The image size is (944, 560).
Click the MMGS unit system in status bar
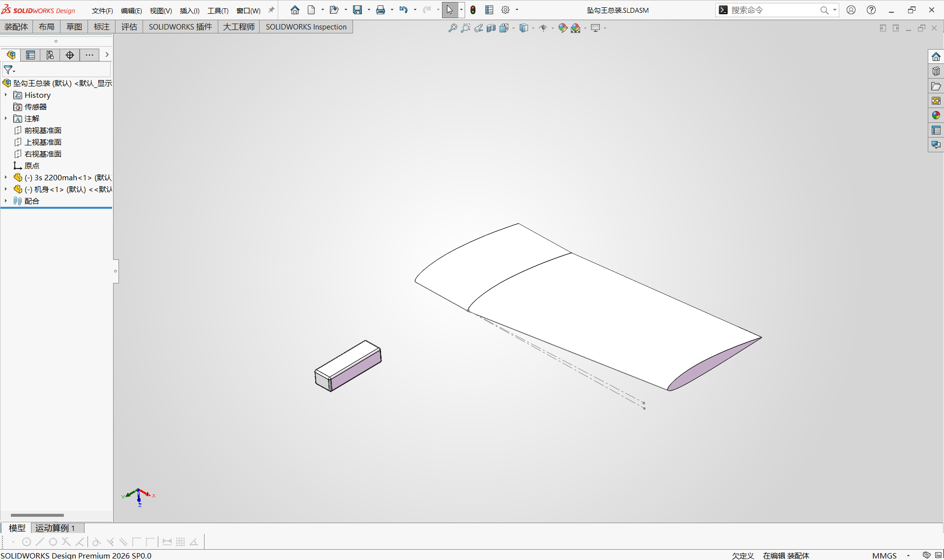[885, 556]
